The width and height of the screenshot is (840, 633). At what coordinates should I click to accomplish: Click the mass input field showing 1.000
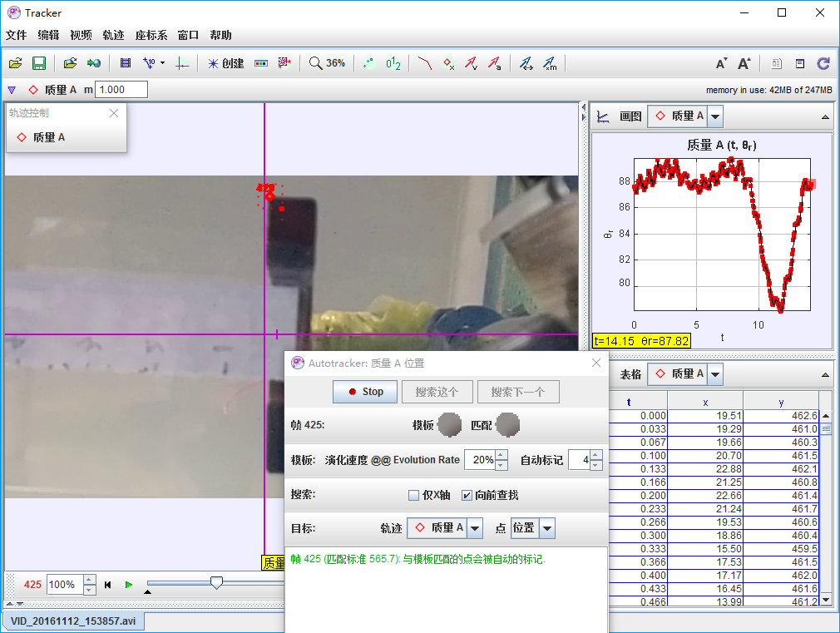coord(122,88)
